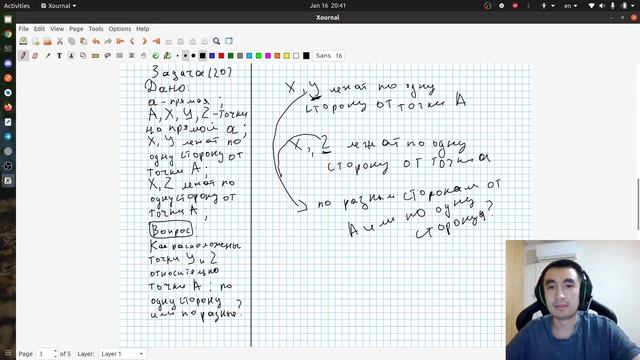Select the Eraser tool
640x360 pixels.
36,56
